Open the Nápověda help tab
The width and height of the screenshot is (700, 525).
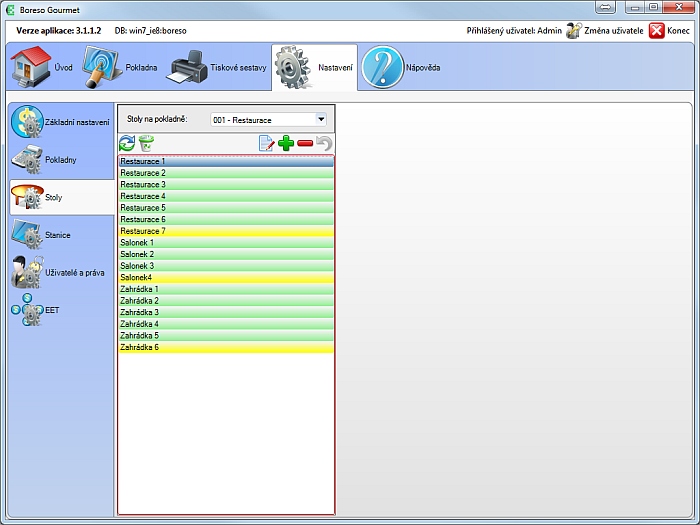point(401,68)
